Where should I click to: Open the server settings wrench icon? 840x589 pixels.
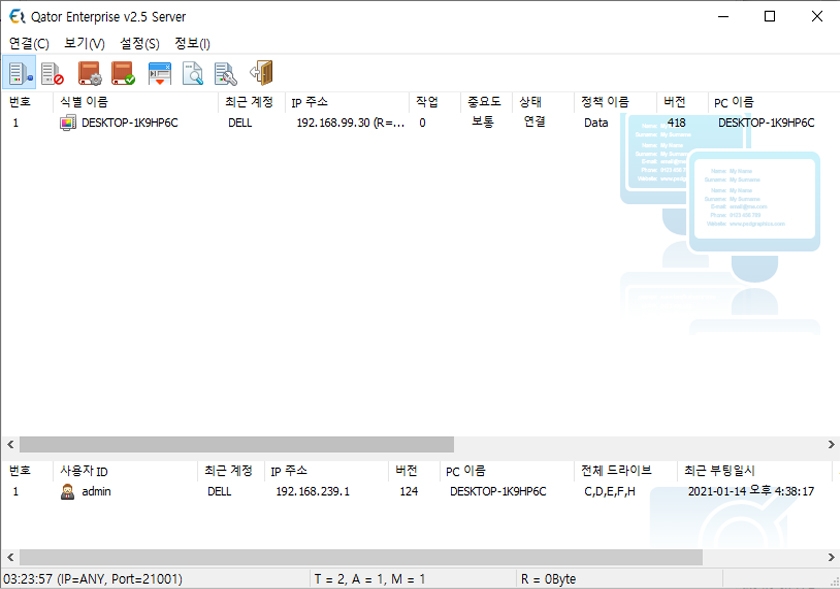coord(226,73)
